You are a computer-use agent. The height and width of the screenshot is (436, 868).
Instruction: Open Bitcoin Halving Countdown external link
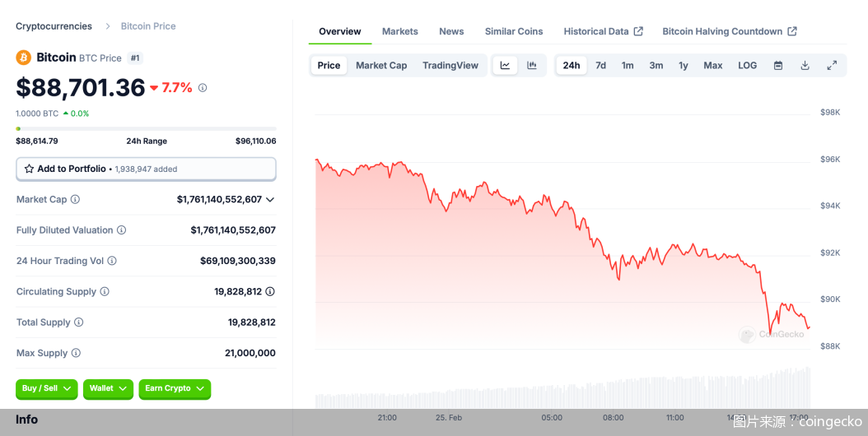(x=729, y=31)
